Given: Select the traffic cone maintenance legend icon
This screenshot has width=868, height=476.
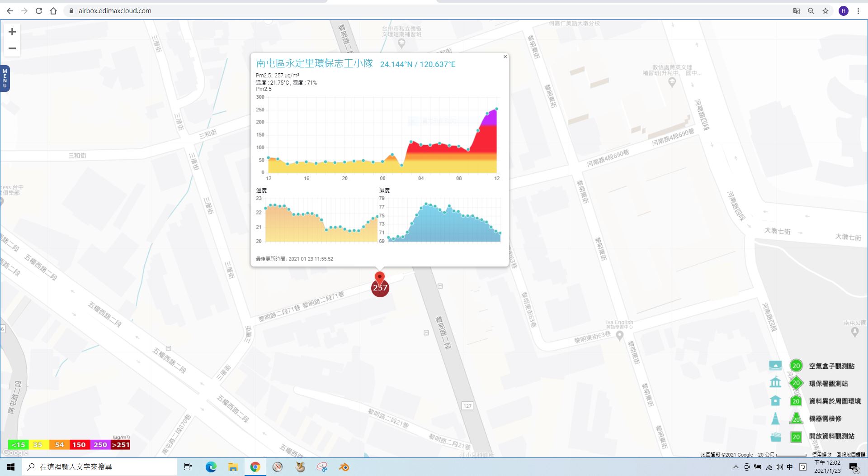Looking at the screenshot, I should tap(775, 419).
